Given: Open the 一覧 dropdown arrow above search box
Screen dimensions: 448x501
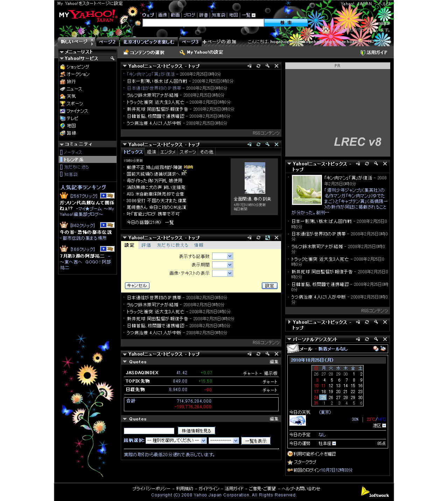Looking at the screenshot, I should pyautogui.click(x=254, y=15).
